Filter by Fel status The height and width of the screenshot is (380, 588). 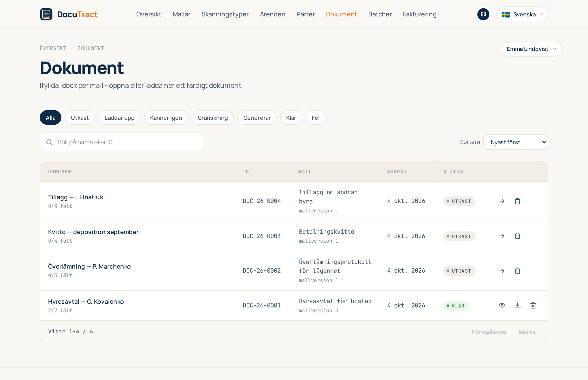tap(316, 118)
